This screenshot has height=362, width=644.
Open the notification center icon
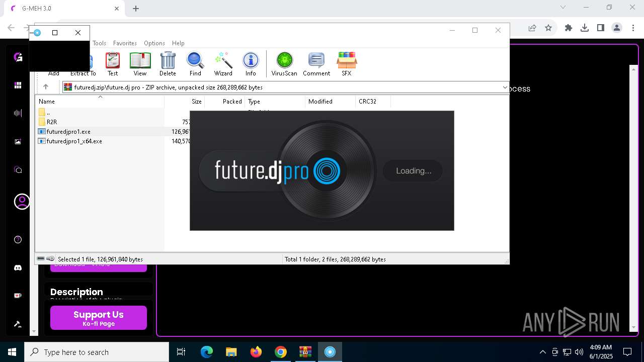pyautogui.click(x=627, y=352)
